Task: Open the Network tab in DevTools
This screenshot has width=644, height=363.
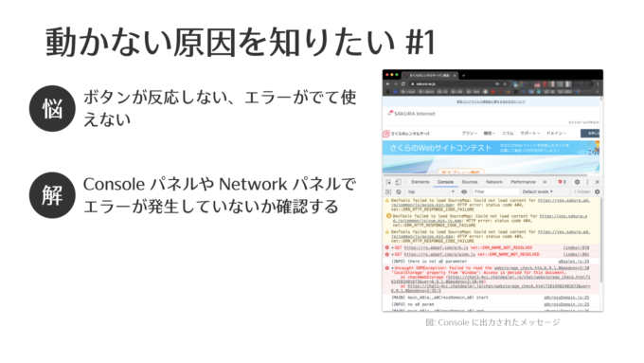Action: [494, 182]
